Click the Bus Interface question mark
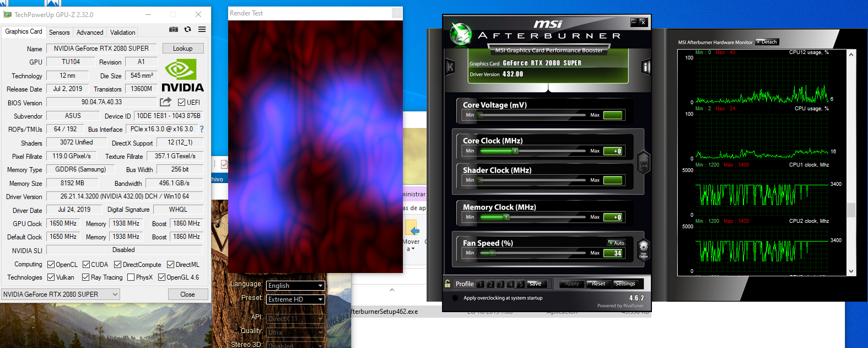Image resolution: width=868 pixels, height=348 pixels. tap(202, 129)
